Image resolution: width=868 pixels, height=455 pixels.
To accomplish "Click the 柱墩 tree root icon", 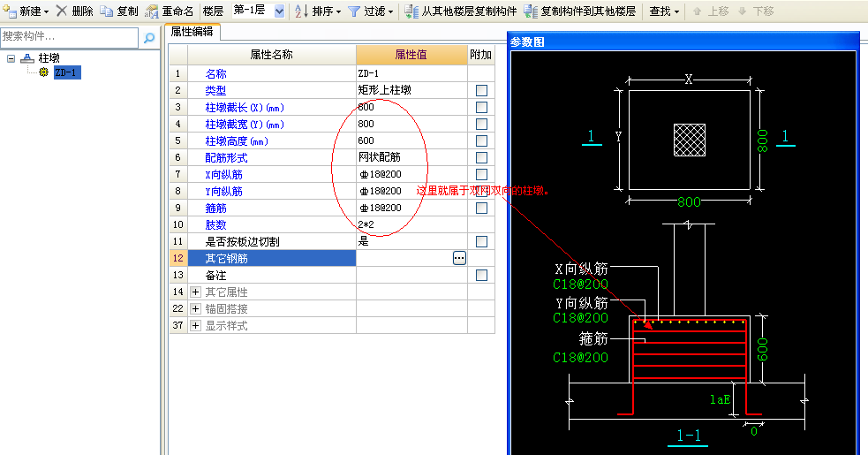I will click(x=27, y=57).
